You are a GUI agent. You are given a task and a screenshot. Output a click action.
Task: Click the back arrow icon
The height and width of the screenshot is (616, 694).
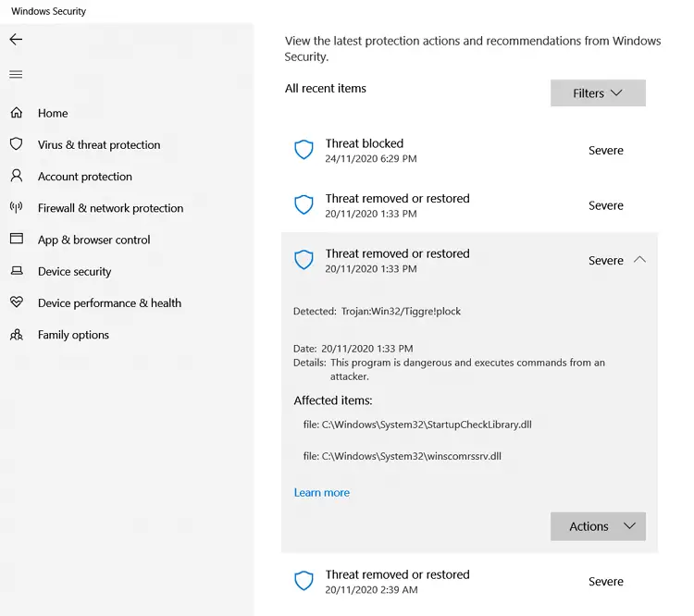16,40
